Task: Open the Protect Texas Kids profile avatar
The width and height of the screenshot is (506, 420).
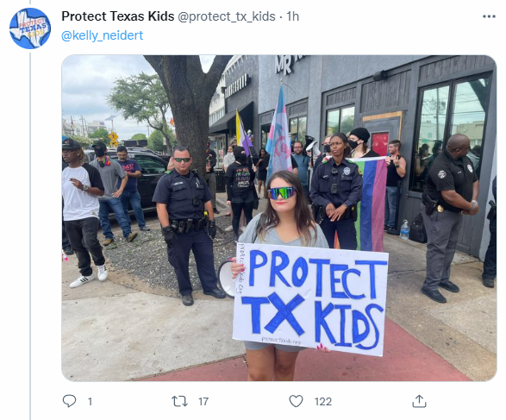Action: 30,28
